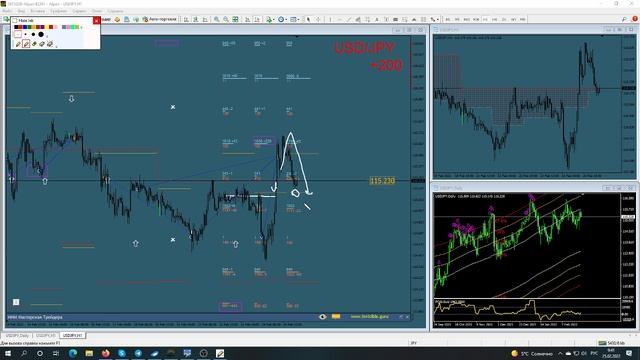640x360 pixels.
Task: Select the equidistant channel tool
Action: [x=358, y=19]
